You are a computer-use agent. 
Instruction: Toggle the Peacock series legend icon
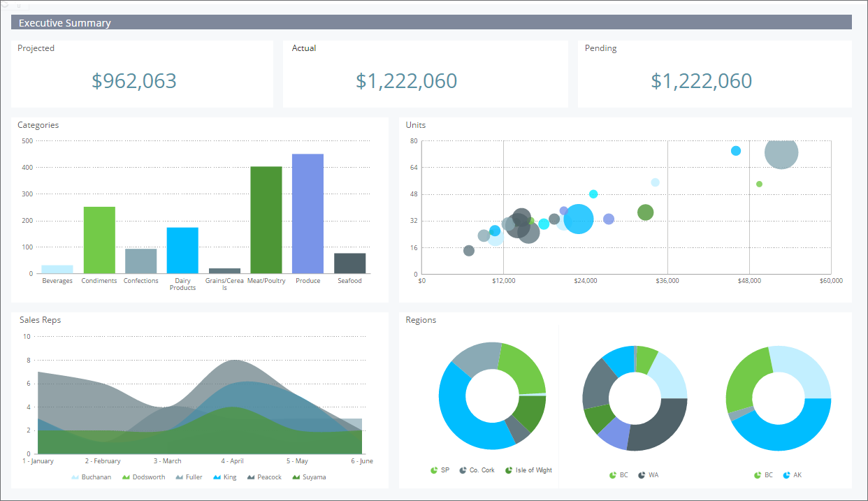click(x=250, y=477)
